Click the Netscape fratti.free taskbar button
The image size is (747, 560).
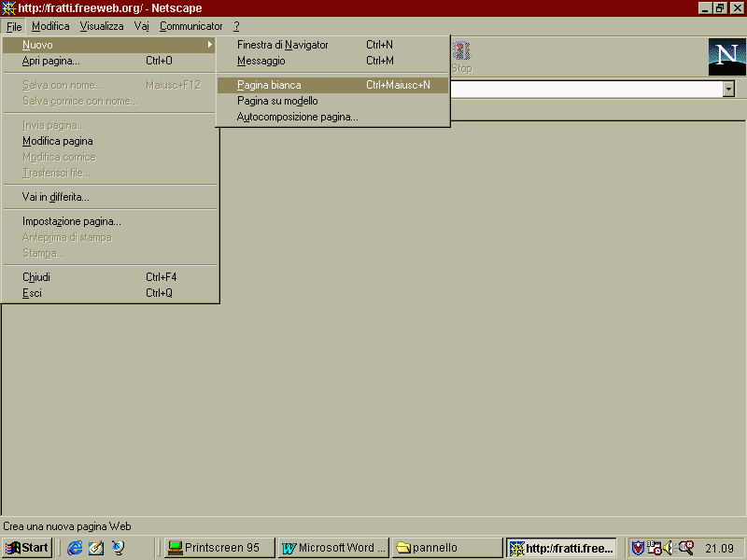pos(561,548)
